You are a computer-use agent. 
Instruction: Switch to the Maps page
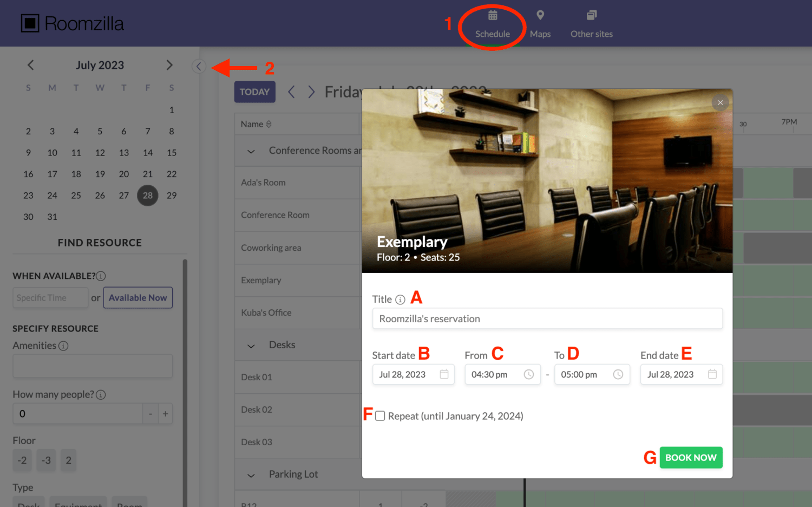[x=540, y=23]
